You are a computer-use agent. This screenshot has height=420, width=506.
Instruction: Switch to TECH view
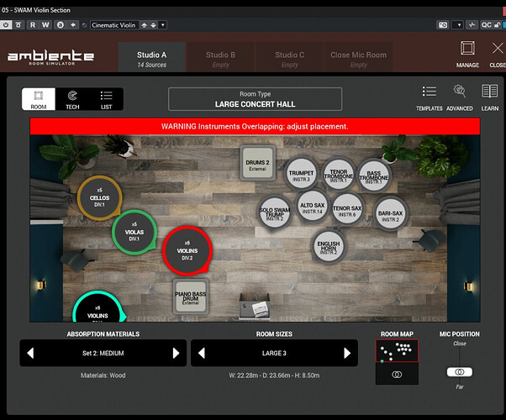click(x=72, y=99)
